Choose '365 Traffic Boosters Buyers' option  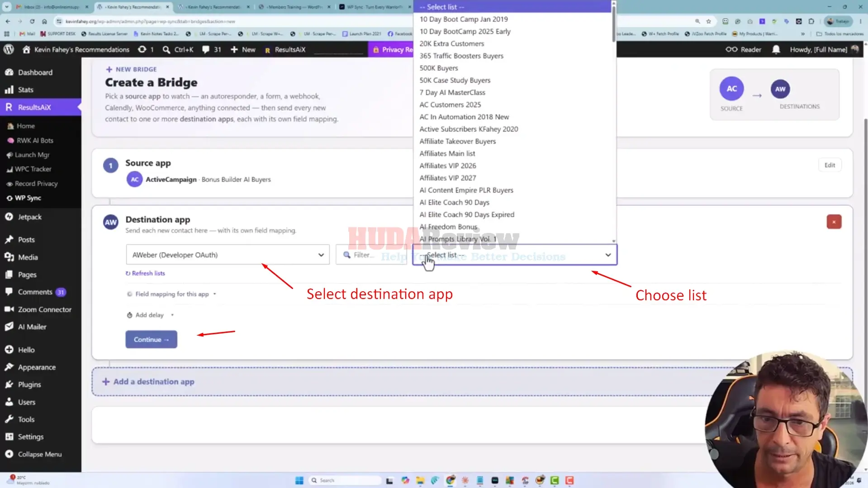pyautogui.click(x=461, y=56)
